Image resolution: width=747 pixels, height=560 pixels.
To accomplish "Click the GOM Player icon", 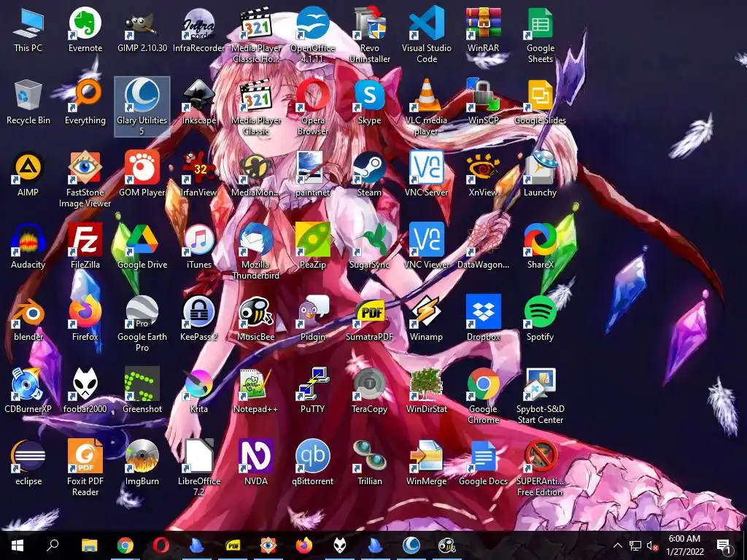I will click(142, 174).
